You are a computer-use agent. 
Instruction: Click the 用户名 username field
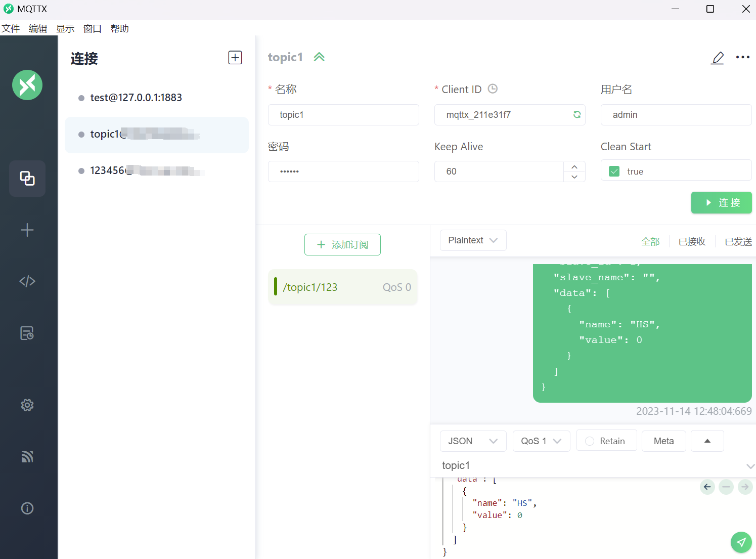[676, 115]
